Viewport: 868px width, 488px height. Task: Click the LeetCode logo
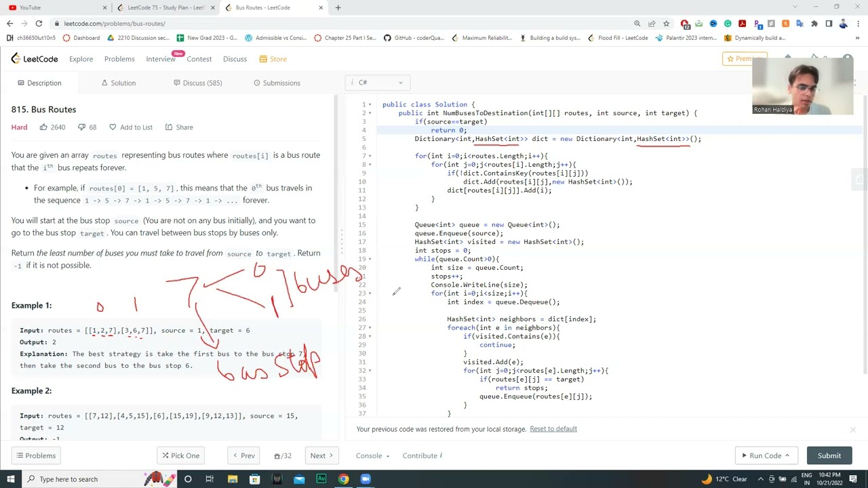click(x=35, y=59)
